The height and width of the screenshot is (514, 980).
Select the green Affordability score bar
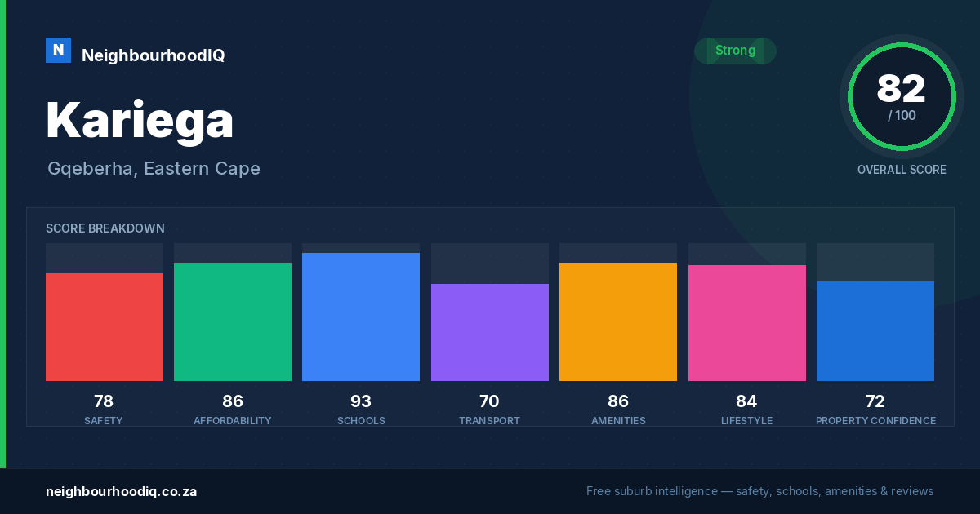point(233,321)
